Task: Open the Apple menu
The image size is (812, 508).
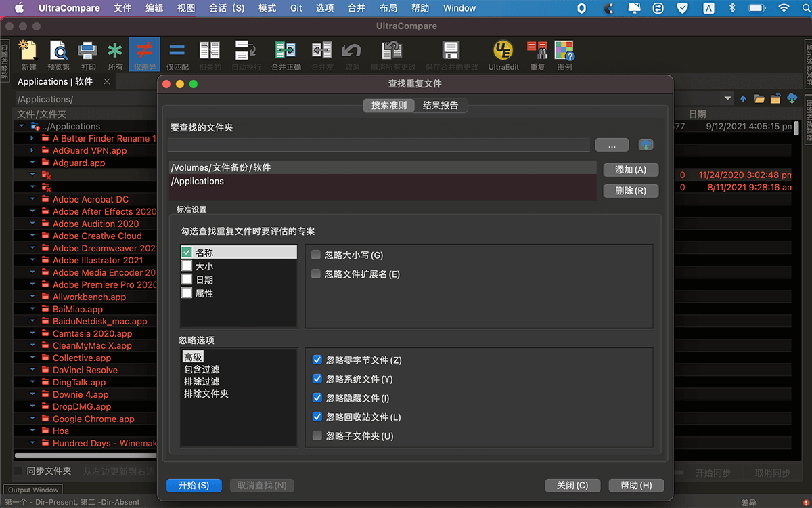Action: [19, 8]
